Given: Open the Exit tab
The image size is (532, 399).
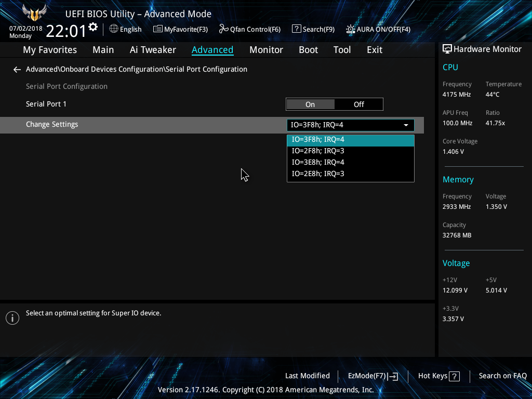Looking at the screenshot, I should (375, 50).
